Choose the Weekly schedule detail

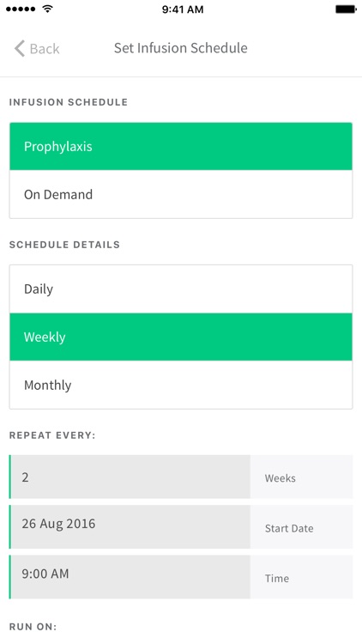coord(181,337)
